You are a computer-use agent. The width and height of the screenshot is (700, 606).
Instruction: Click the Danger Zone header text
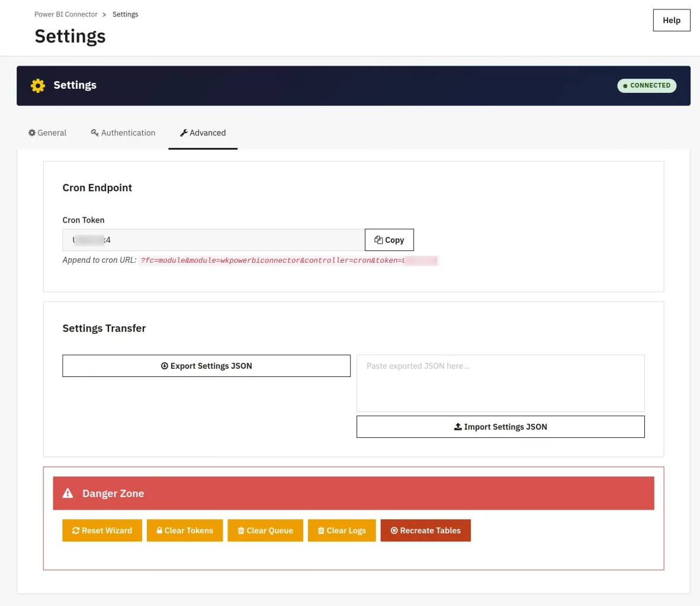tap(113, 493)
